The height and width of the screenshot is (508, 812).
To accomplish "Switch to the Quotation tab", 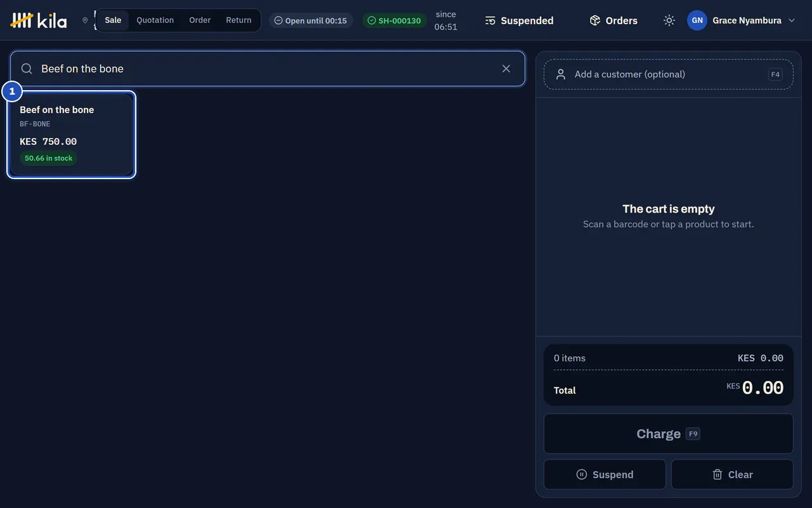I will tap(155, 20).
